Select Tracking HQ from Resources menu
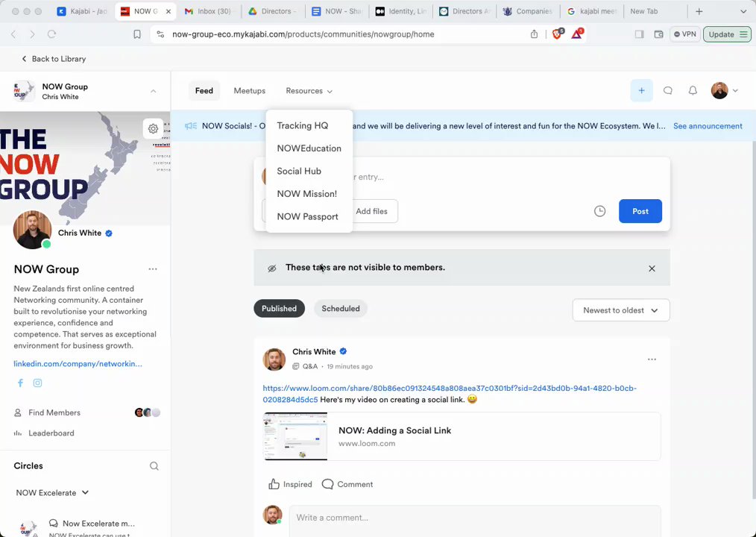756x537 pixels. tap(302, 125)
